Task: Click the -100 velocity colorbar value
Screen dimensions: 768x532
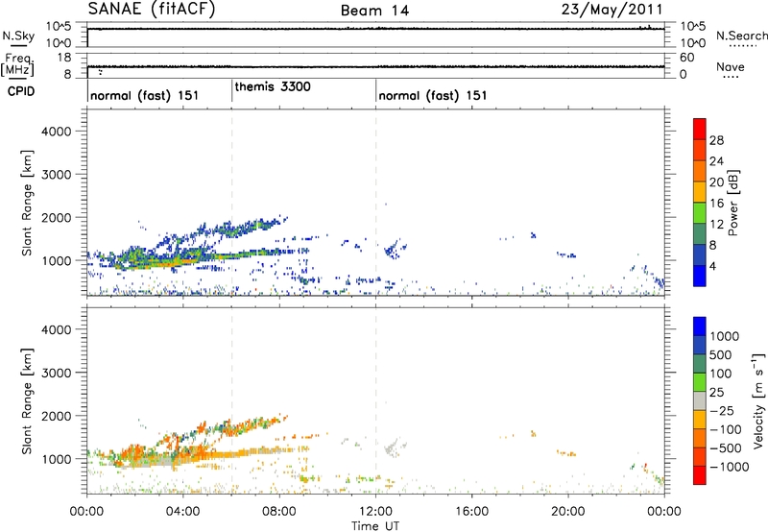Action: tap(728, 429)
